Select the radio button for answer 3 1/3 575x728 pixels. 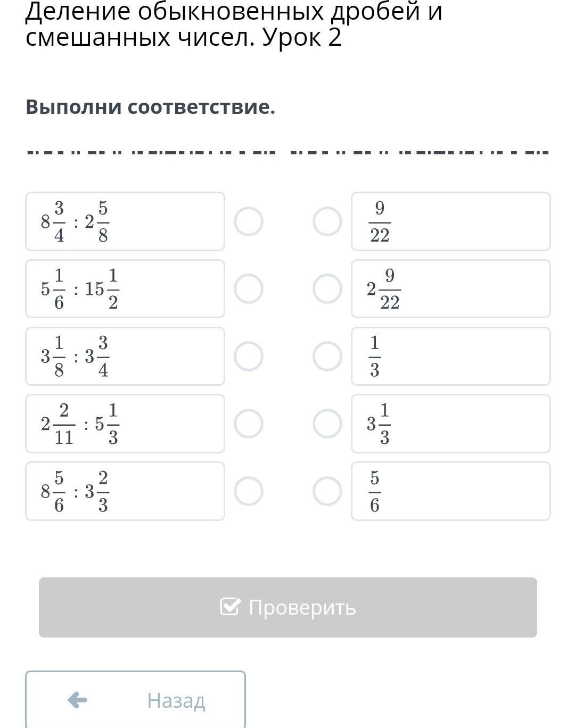click(327, 424)
